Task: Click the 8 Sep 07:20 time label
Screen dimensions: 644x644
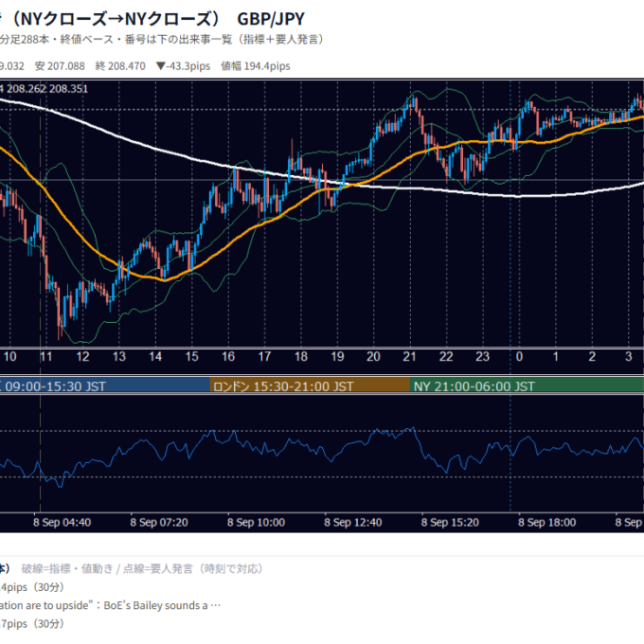Action: point(159,523)
